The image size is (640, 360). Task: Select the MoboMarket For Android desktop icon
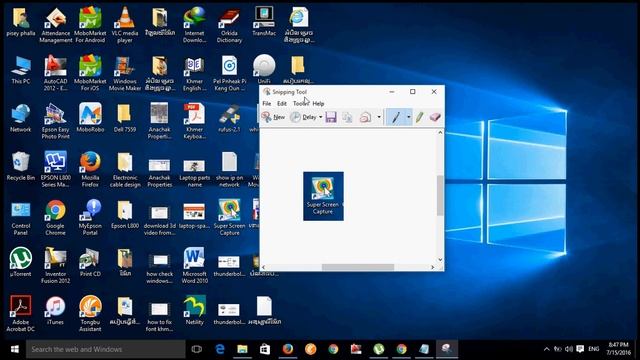tap(90, 25)
